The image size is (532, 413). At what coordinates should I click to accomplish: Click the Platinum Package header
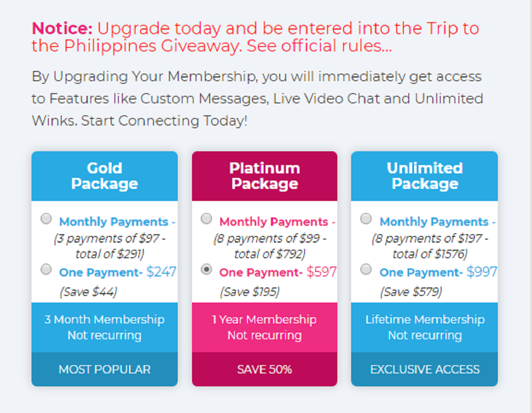265,176
